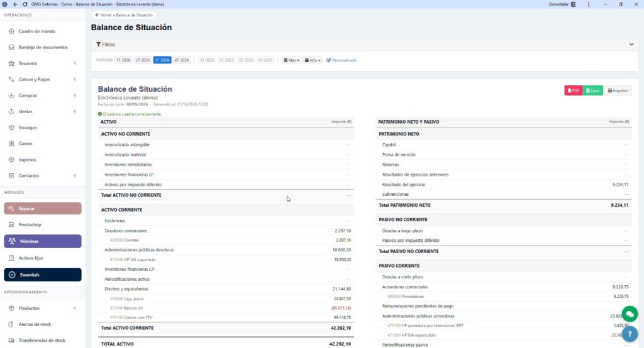This screenshot has width=644, height=348.
Task: Export balance to Excel
Action: coord(592,90)
